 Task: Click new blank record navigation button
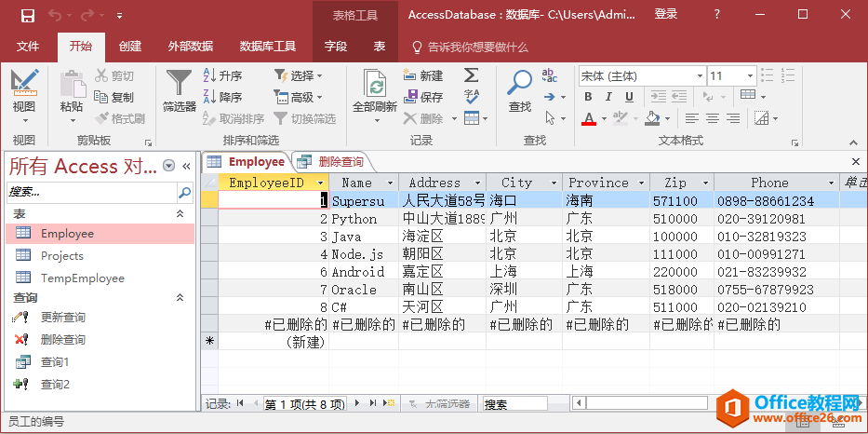point(389,403)
